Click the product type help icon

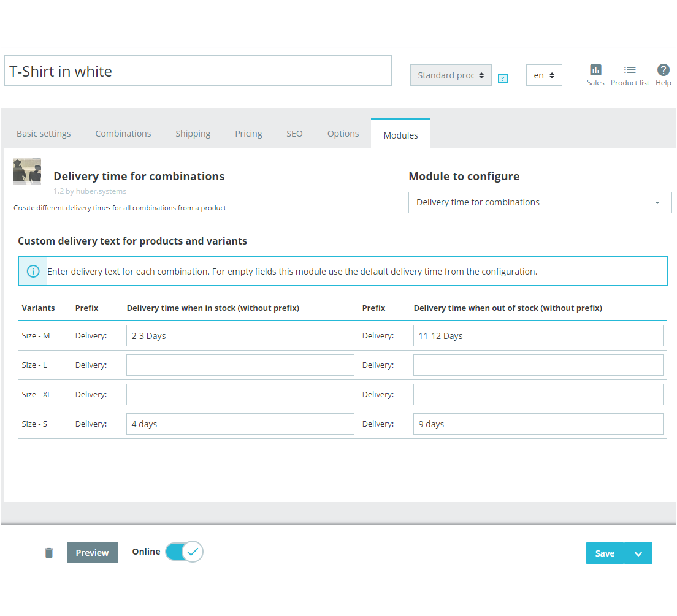(503, 78)
